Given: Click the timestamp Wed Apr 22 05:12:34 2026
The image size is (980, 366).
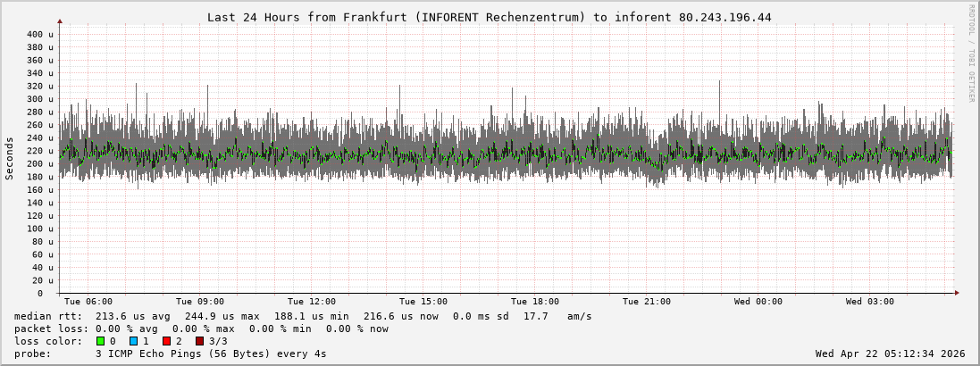Looking at the screenshot, I should [x=890, y=354].
